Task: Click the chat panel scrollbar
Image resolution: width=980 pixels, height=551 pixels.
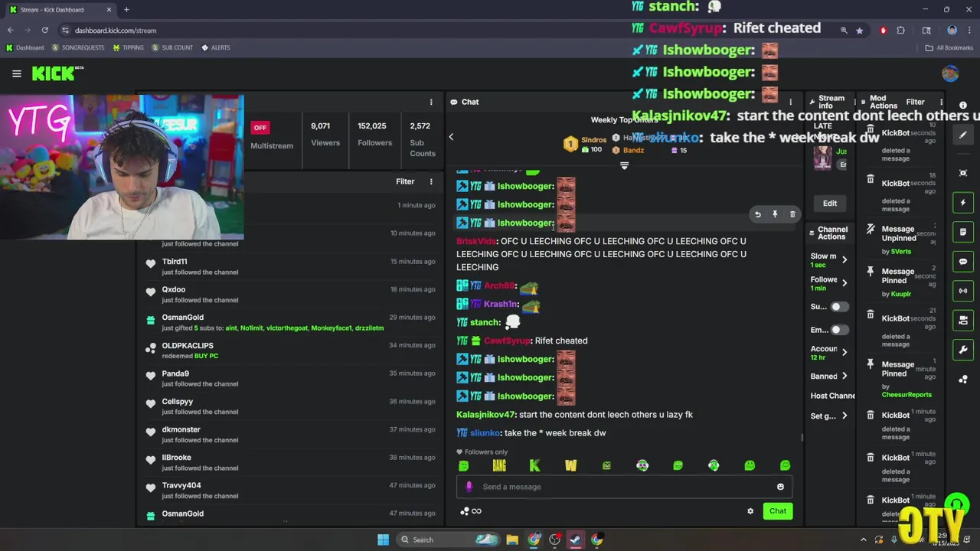Action: click(x=802, y=438)
